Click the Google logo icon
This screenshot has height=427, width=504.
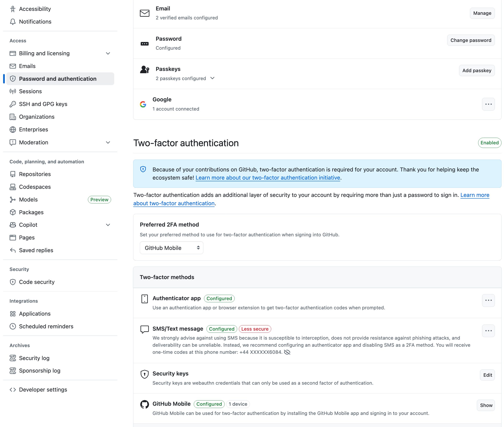tap(143, 104)
